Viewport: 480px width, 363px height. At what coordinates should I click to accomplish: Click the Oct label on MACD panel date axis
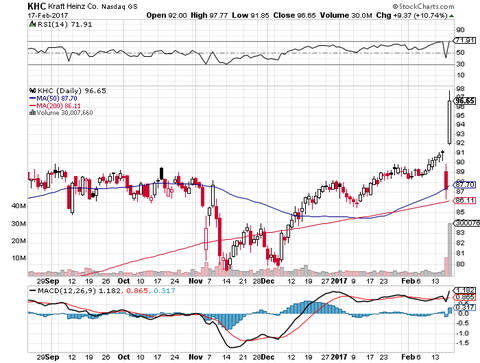click(x=124, y=357)
